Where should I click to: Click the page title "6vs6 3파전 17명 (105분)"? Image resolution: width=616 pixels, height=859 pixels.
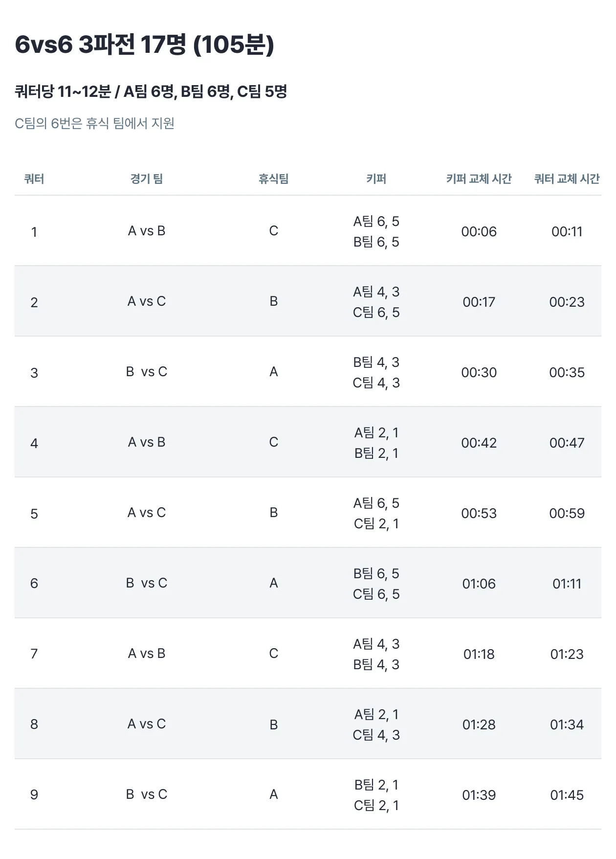144,45
